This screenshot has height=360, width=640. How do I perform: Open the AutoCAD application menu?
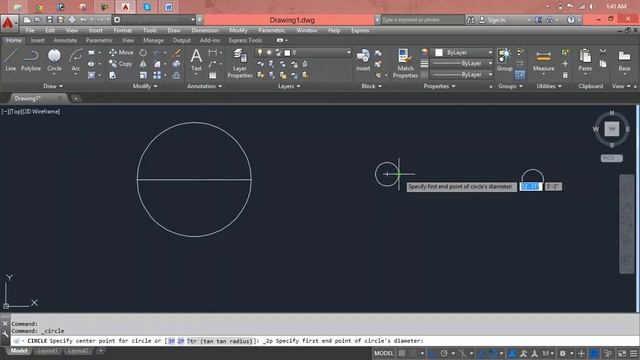pos(9,23)
